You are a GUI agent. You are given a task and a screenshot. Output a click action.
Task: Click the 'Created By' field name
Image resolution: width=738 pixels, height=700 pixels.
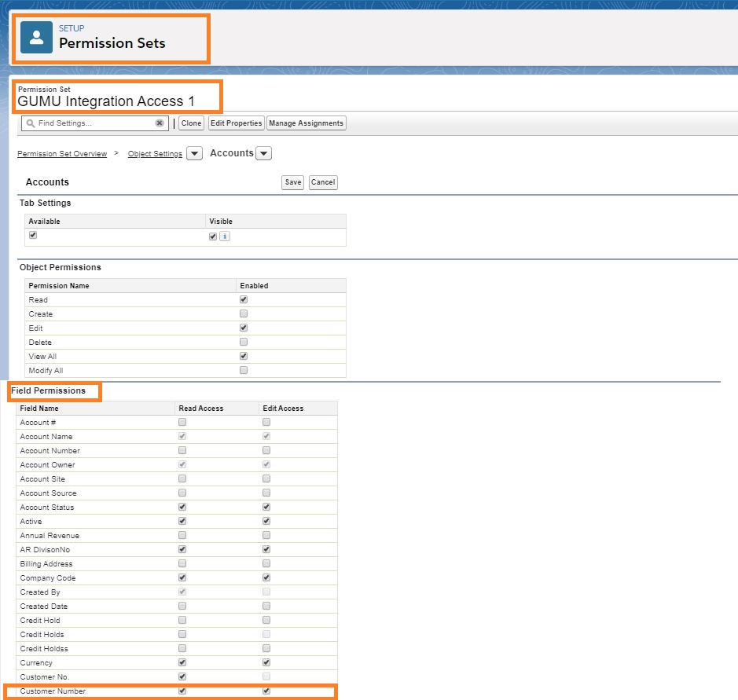[x=40, y=592]
